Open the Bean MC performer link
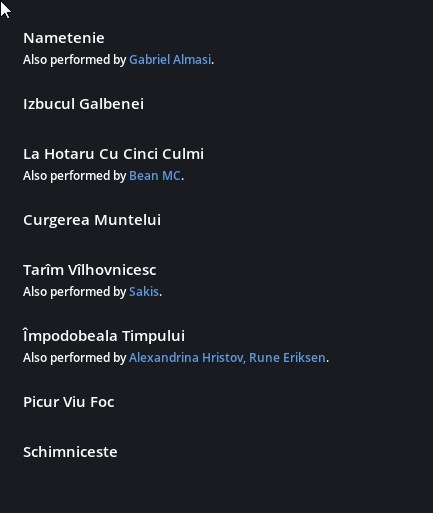Viewport: 433px width, 513px height. tap(155, 176)
